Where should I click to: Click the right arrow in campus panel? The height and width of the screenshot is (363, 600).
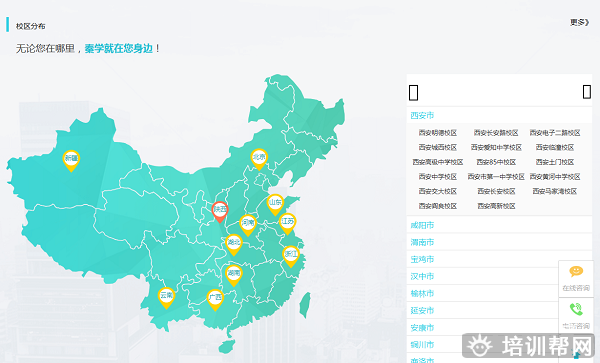click(x=587, y=92)
